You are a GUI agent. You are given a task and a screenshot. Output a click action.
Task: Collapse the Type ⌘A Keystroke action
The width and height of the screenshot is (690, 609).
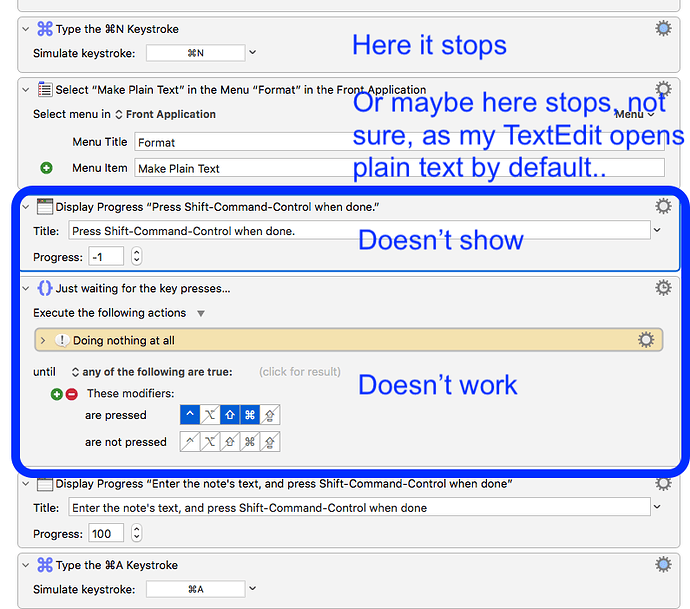pyautogui.click(x=26, y=565)
